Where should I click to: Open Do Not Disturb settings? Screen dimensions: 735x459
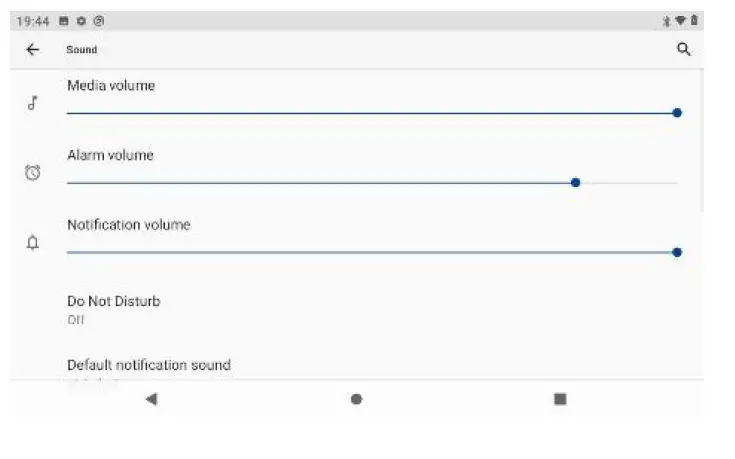(357, 309)
